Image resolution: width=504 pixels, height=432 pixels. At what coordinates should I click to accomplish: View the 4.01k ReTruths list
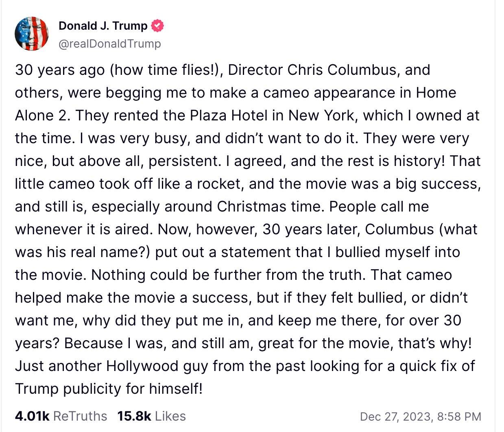tap(61, 416)
